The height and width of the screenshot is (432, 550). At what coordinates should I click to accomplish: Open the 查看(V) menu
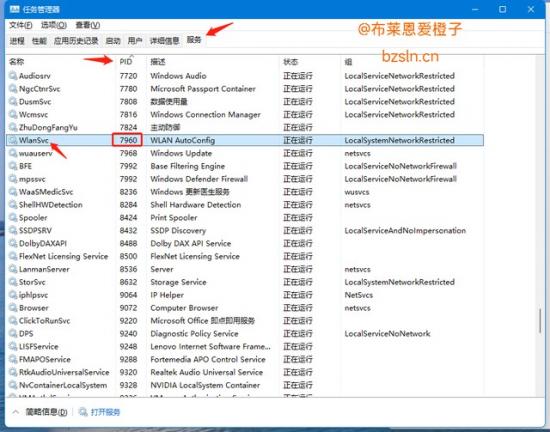click(88, 25)
